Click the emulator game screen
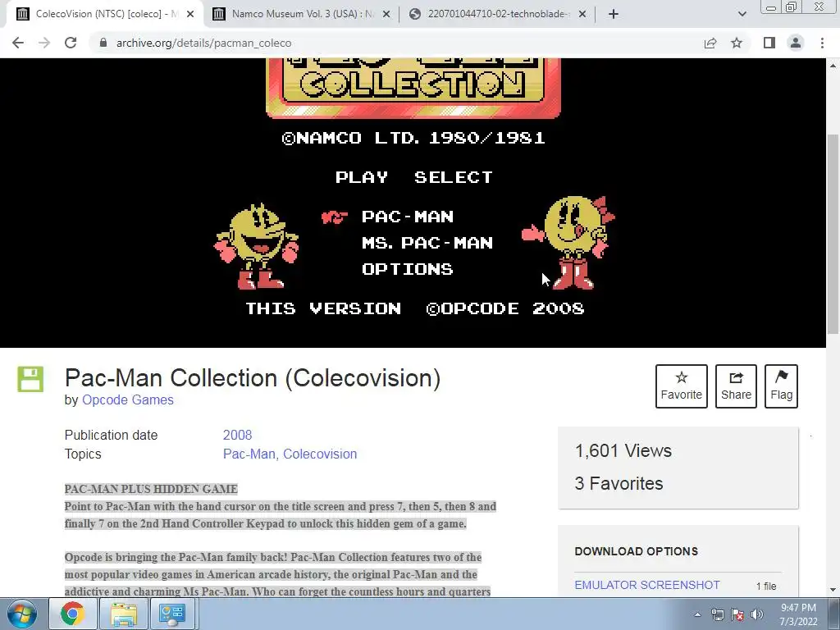 pyautogui.click(x=413, y=203)
